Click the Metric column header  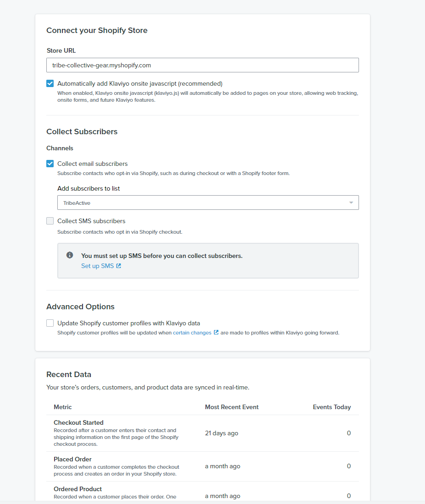coord(63,407)
